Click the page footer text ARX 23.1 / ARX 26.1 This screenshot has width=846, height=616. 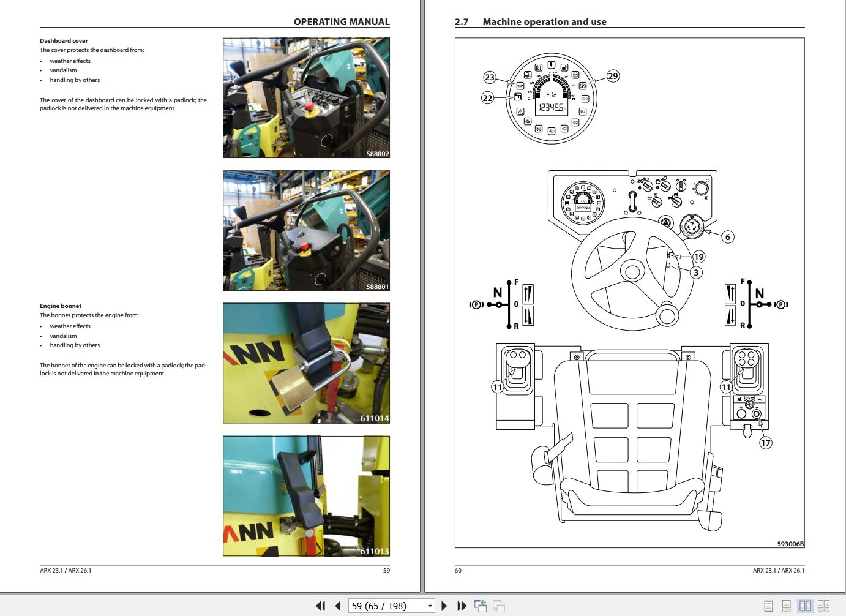coord(65,570)
